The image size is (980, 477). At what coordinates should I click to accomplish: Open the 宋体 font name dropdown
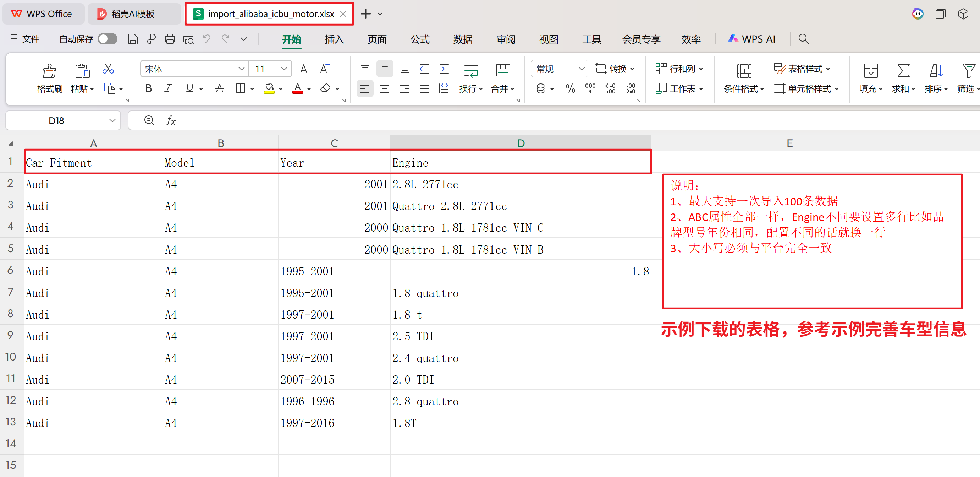241,69
